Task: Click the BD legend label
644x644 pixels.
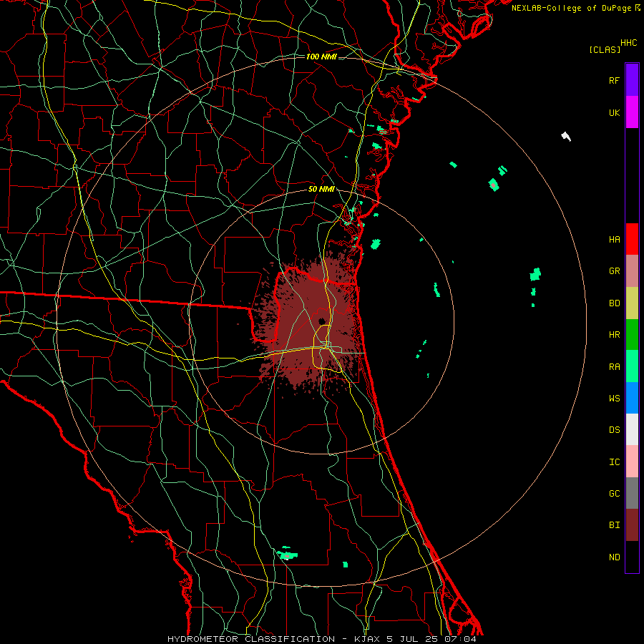Action: click(x=615, y=303)
